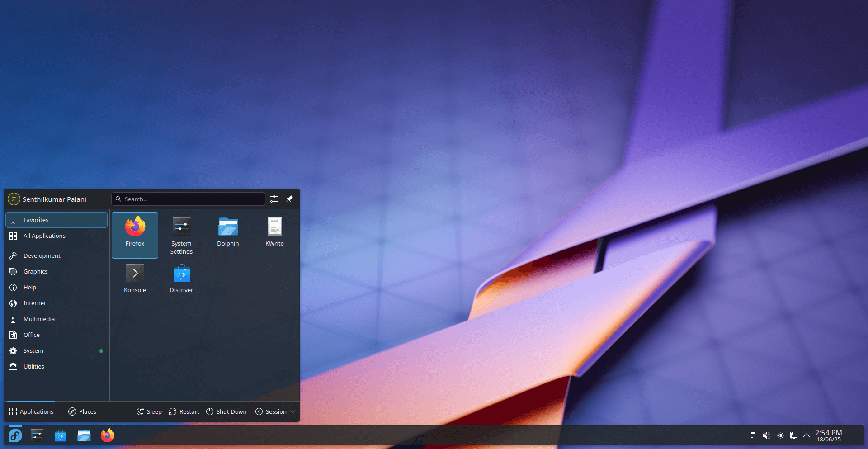
Task: Launch Firefox from the Favorites grid
Action: (135, 235)
